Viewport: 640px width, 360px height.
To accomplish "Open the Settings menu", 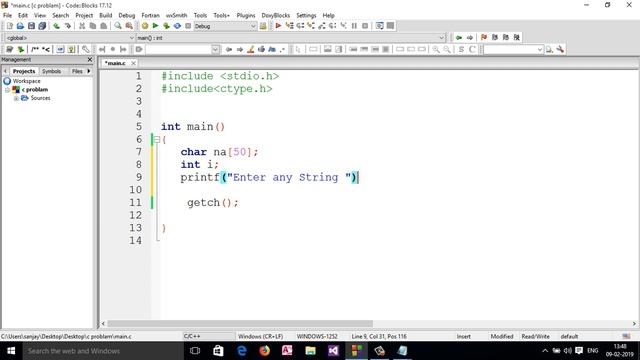I will (x=306, y=16).
